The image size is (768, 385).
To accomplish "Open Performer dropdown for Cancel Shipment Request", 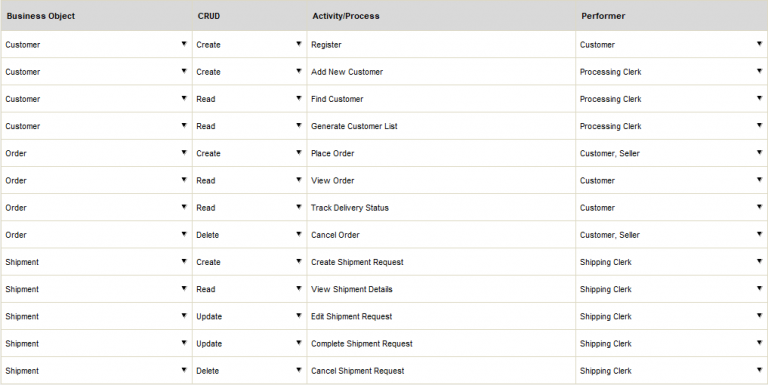I will 759,370.
